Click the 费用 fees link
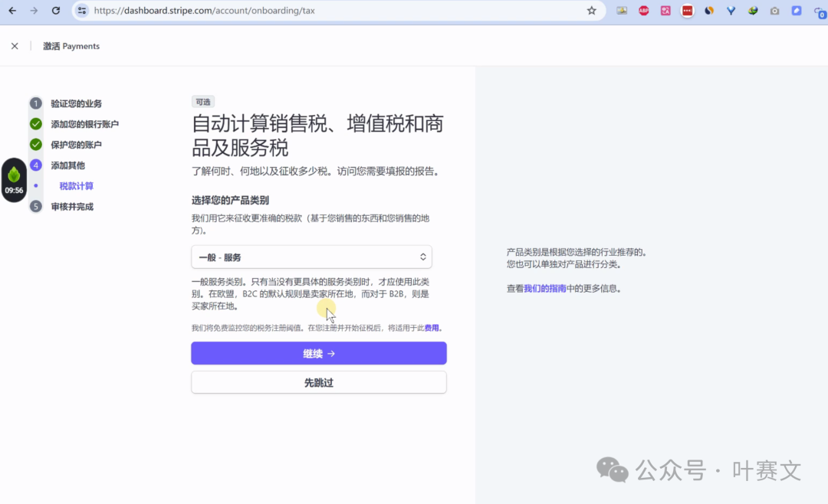The height and width of the screenshot is (504, 828). (432, 328)
